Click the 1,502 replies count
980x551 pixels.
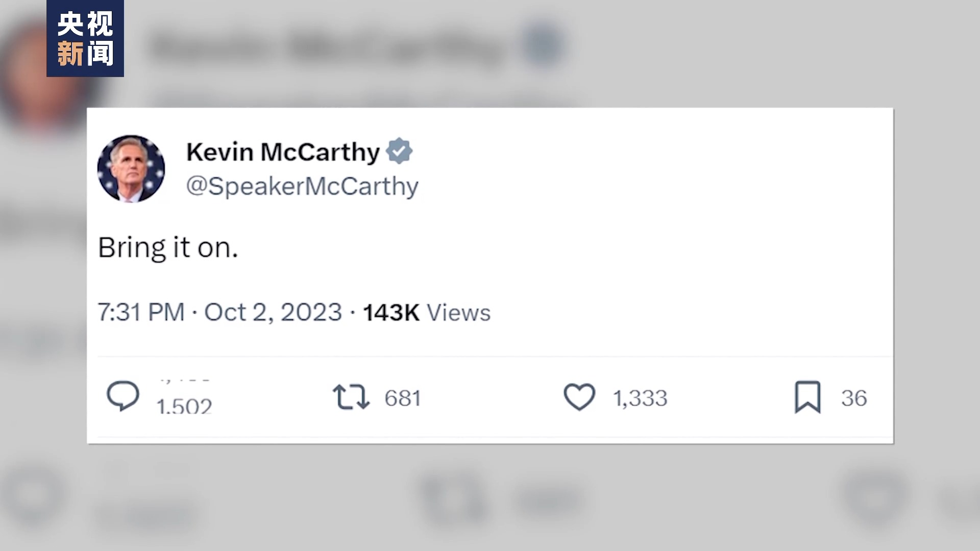pyautogui.click(x=184, y=406)
